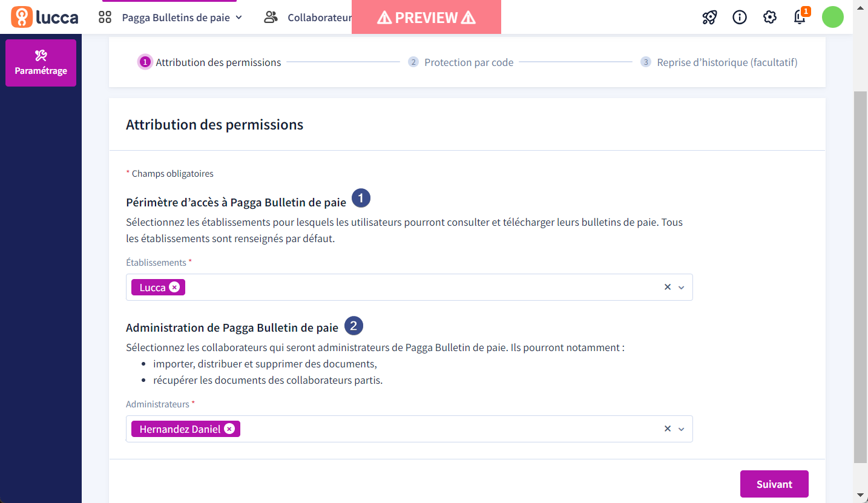Viewport: 868px width, 503px height.
Task: Click 'Périmètre d'accès à Pagga Bulletin de paie'
Action: pyautogui.click(x=236, y=202)
